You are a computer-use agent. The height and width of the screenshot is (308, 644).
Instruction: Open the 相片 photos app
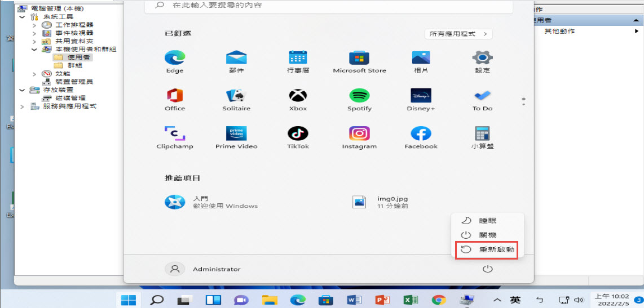(421, 62)
